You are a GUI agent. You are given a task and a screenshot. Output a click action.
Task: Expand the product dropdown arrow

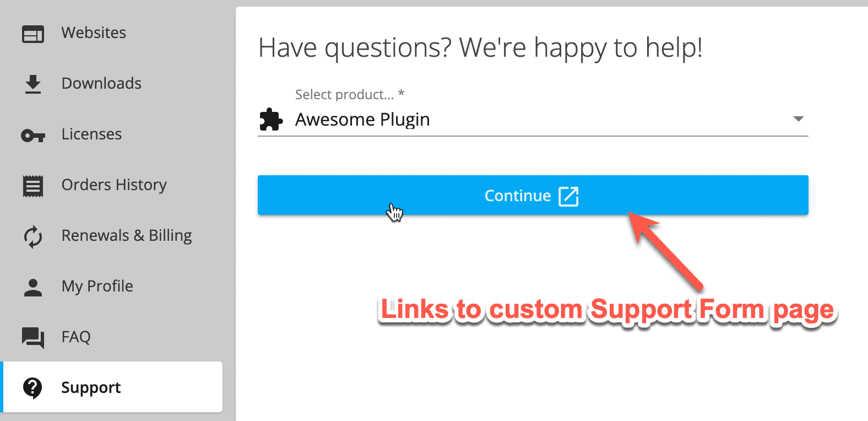[798, 119]
